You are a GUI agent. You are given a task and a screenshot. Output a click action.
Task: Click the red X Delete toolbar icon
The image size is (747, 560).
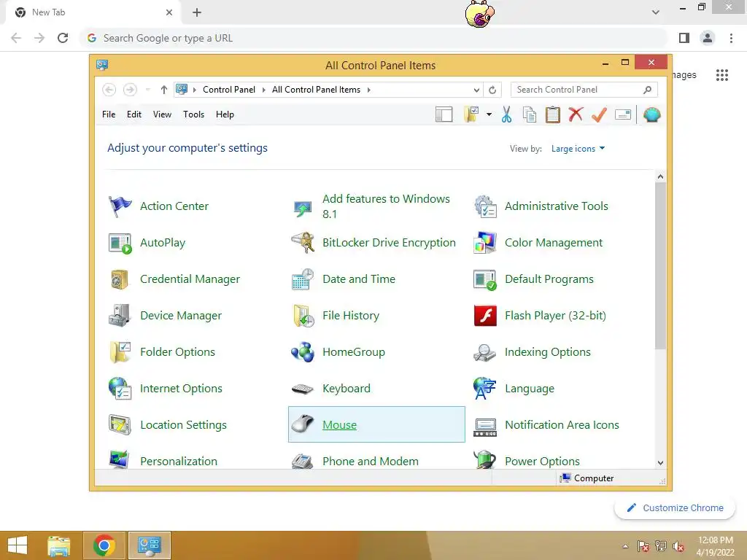pyautogui.click(x=576, y=114)
